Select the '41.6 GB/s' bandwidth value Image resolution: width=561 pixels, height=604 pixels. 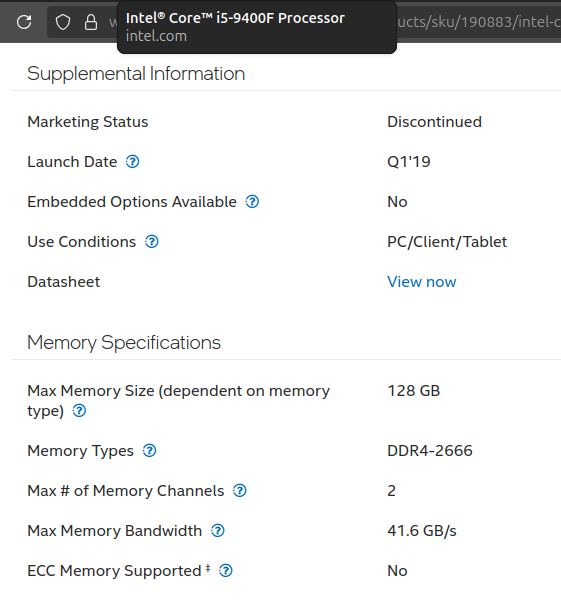coord(422,531)
